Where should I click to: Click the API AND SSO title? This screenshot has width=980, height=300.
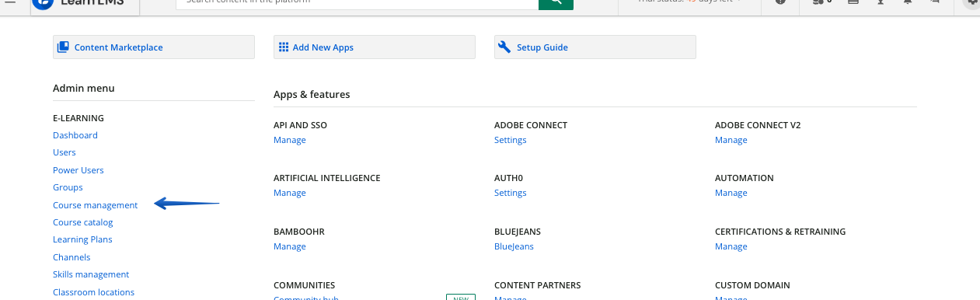(x=300, y=125)
